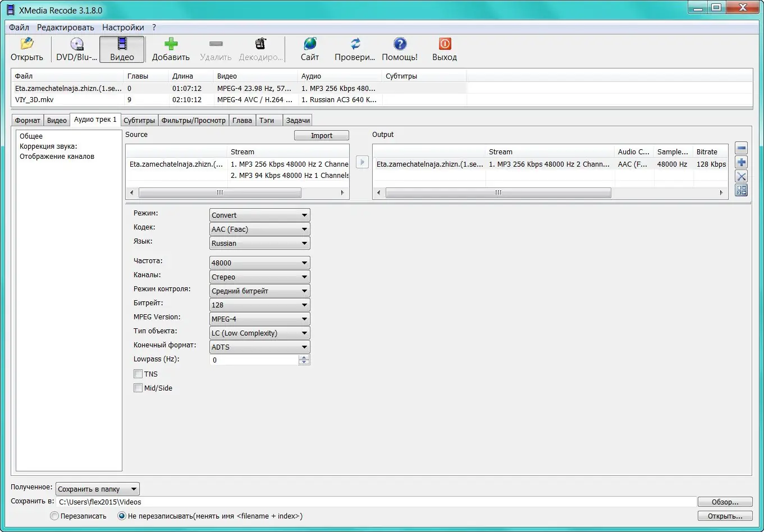Viewport: 764px width, 532px height.
Task: Open the MPEG Version dropdown
Action: click(260, 319)
